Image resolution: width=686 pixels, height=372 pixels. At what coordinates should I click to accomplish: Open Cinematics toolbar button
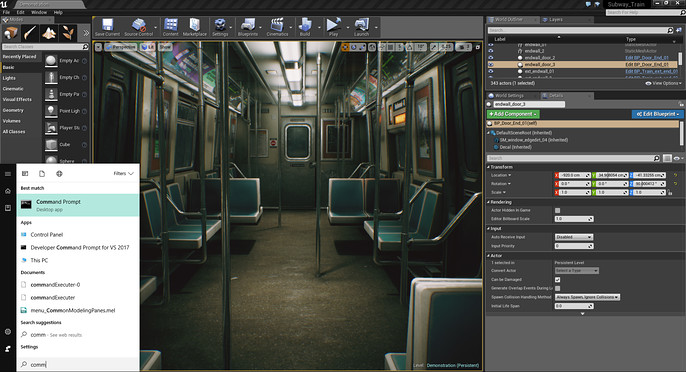(277, 27)
